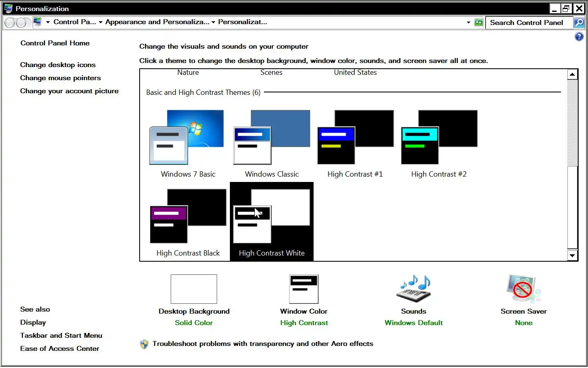Click the refresh button in address bar
The width and height of the screenshot is (588, 368).
point(479,22)
